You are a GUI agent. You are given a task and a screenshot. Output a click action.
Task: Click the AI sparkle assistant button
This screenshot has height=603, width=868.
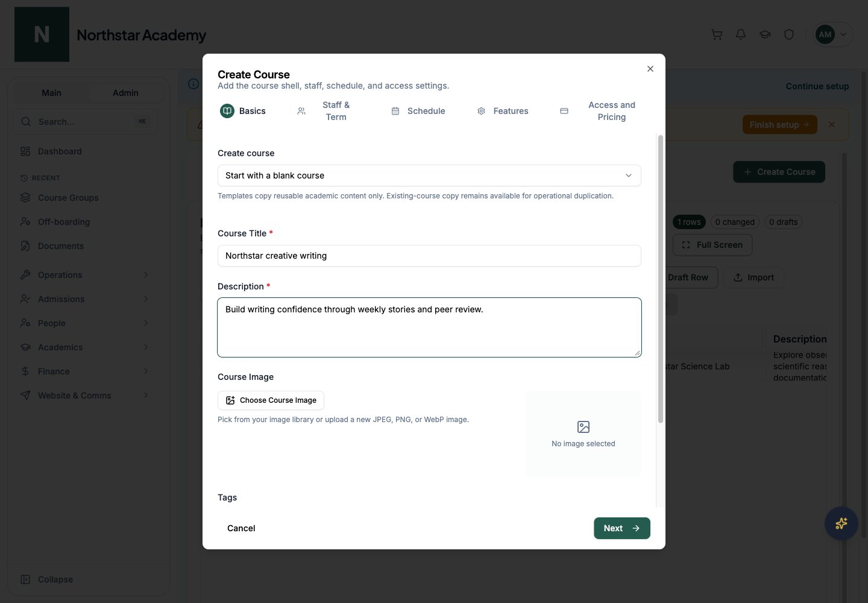[841, 523]
